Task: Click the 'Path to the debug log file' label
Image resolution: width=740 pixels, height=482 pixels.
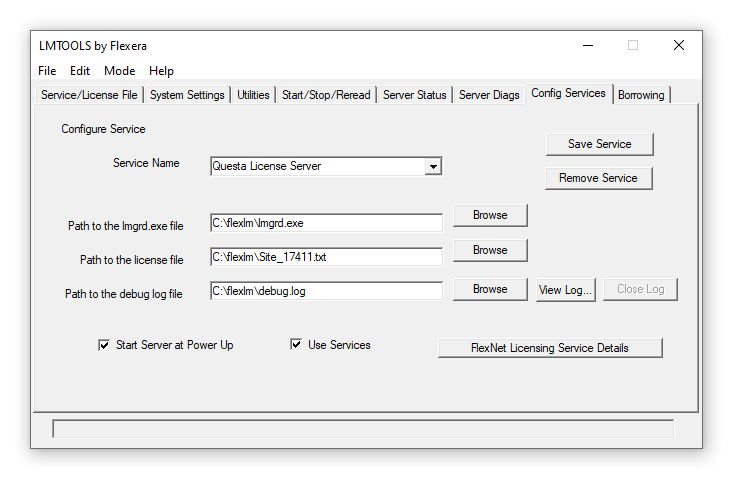Action: (x=124, y=294)
